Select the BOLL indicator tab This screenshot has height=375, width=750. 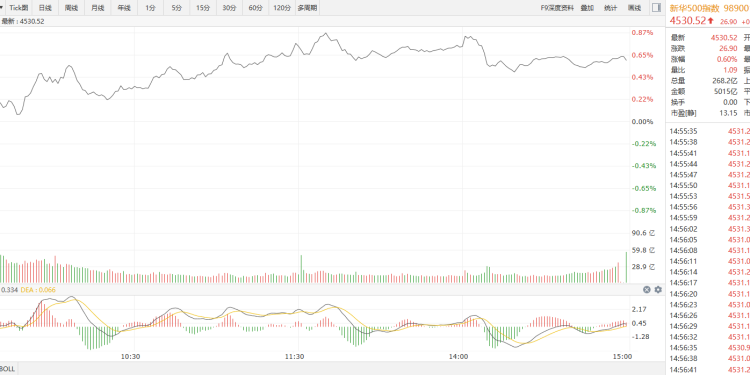[x=8, y=369]
